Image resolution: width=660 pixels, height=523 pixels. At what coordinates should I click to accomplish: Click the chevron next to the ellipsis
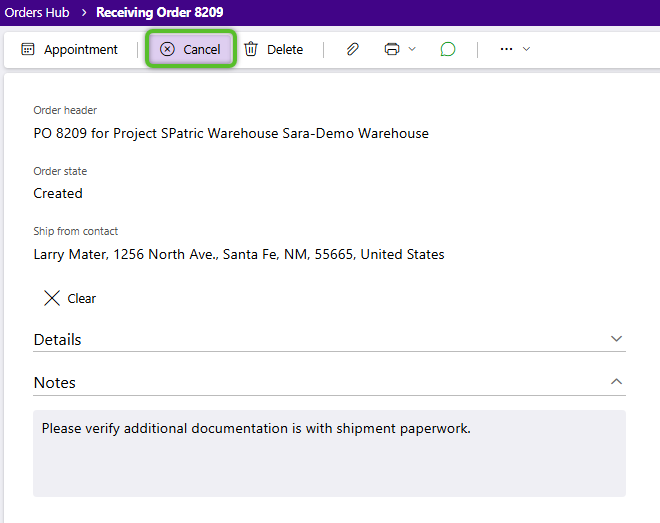click(x=527, y=49)
